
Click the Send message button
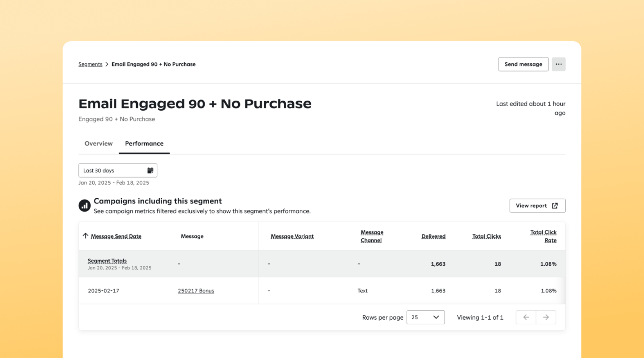pos(523,64)
